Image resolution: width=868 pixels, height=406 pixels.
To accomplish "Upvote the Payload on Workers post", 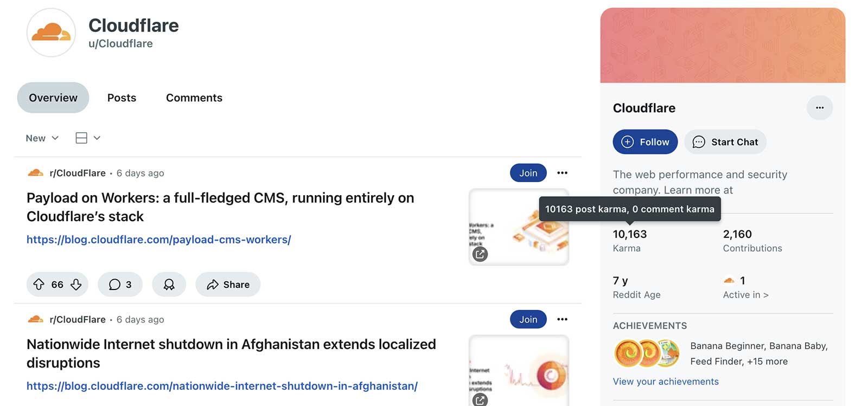I will point(39,284).
